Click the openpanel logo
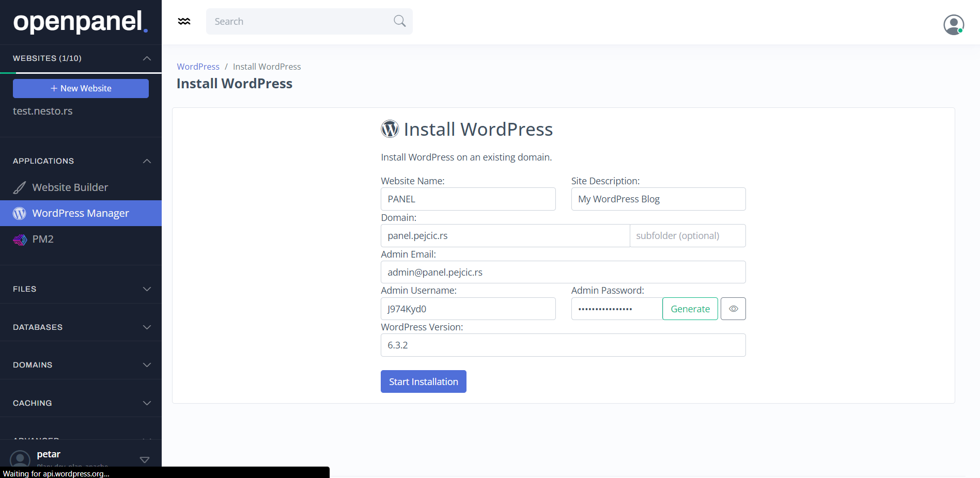The height and width of the screenshot is (478, 980). [81, 22]
